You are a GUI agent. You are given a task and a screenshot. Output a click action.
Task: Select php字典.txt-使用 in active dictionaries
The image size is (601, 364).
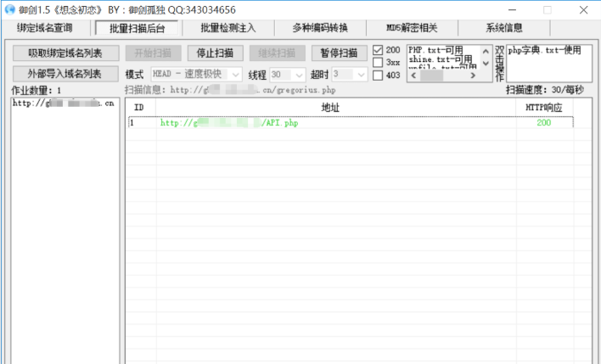tap(544, 50)
